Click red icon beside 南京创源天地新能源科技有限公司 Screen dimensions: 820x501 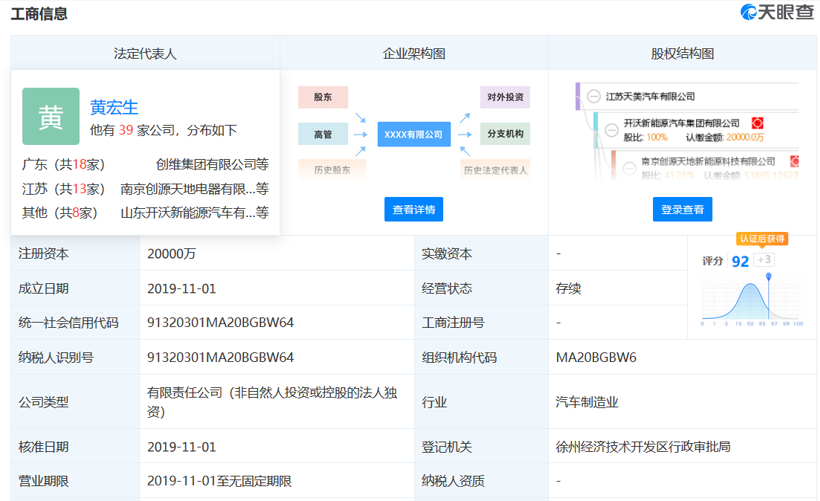tap(794, 161)
